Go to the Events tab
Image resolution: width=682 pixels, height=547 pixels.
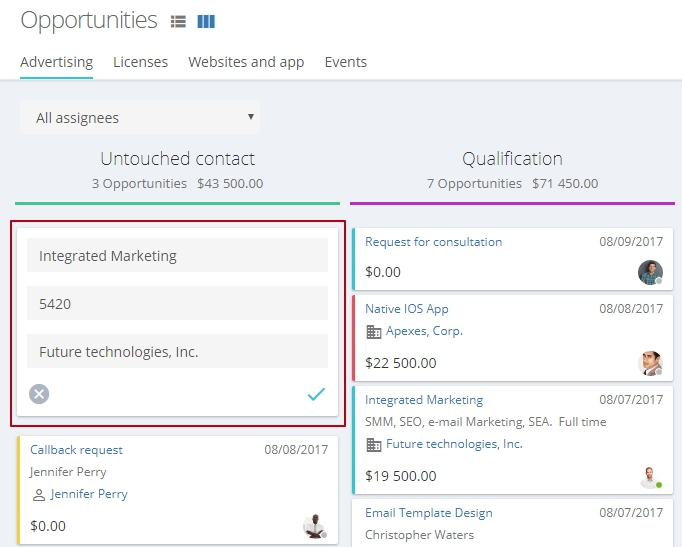tap(346, 62)
